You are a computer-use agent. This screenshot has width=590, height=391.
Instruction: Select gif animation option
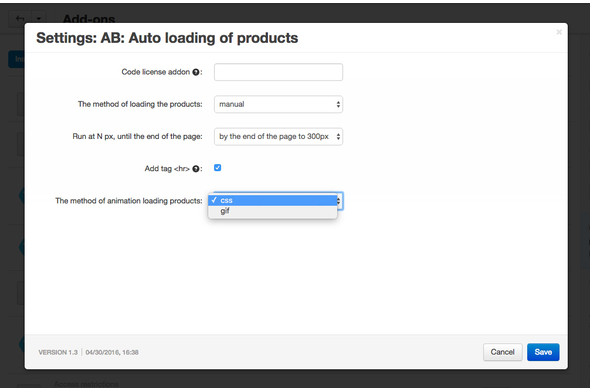(272, 211)
